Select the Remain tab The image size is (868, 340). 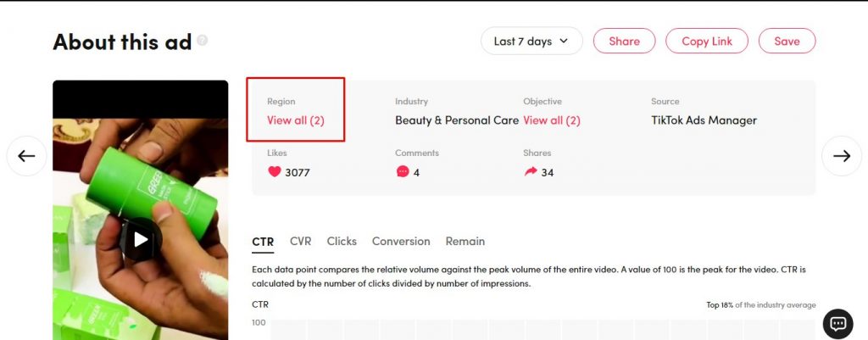[465, 242]
